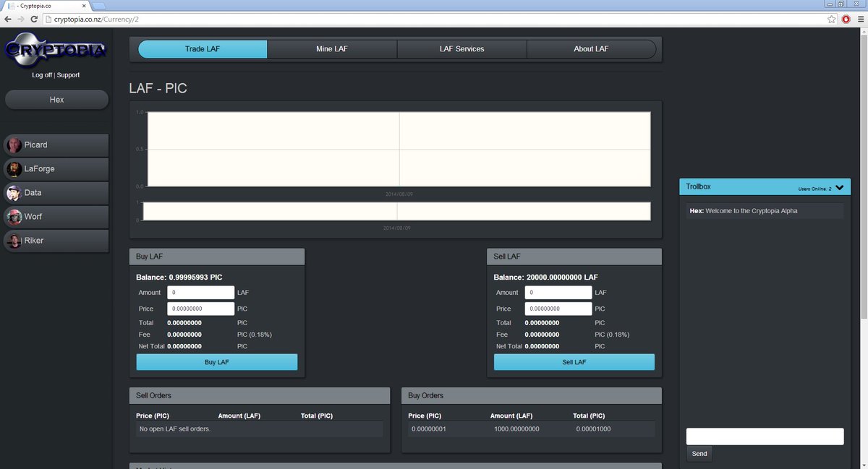Click the red extension icon near the star
Screen dimensions: 868x469
click(846, 20)
